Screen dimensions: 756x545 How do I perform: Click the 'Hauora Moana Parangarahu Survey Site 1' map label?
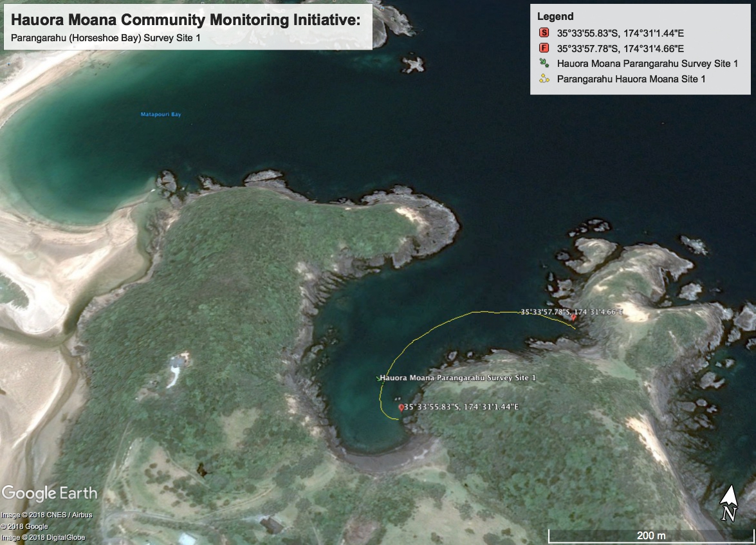(x=458, y=378)
